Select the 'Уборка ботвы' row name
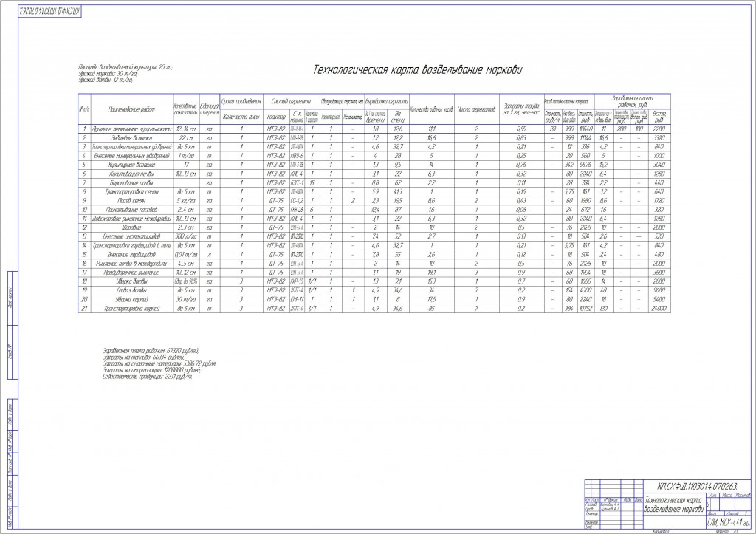The width and height of the screenshot is (756, 534). click(131, 281)
